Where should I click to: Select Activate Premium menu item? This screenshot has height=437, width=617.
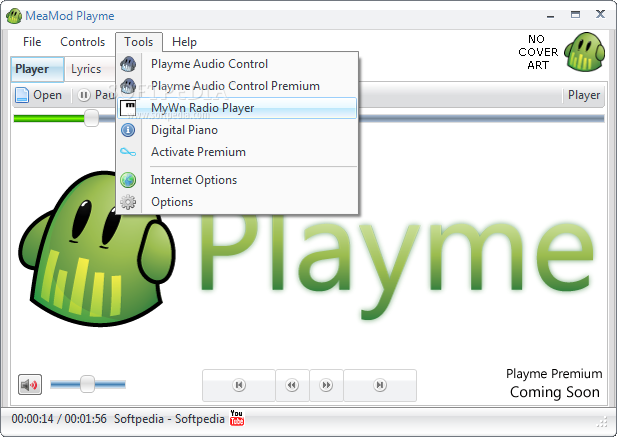pos(237,152)
